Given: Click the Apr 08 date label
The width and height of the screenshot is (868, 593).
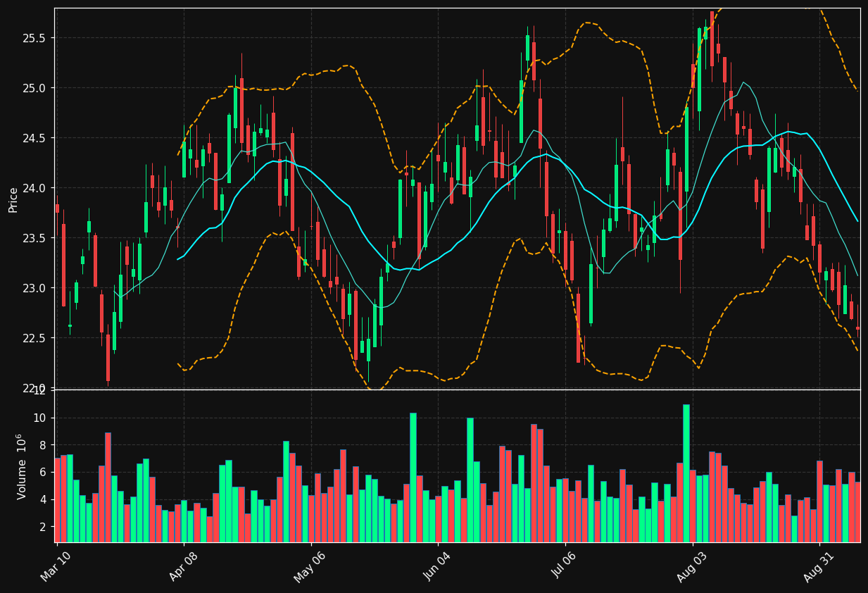Looking at the screenshot, I should click(x=184, y=566).
